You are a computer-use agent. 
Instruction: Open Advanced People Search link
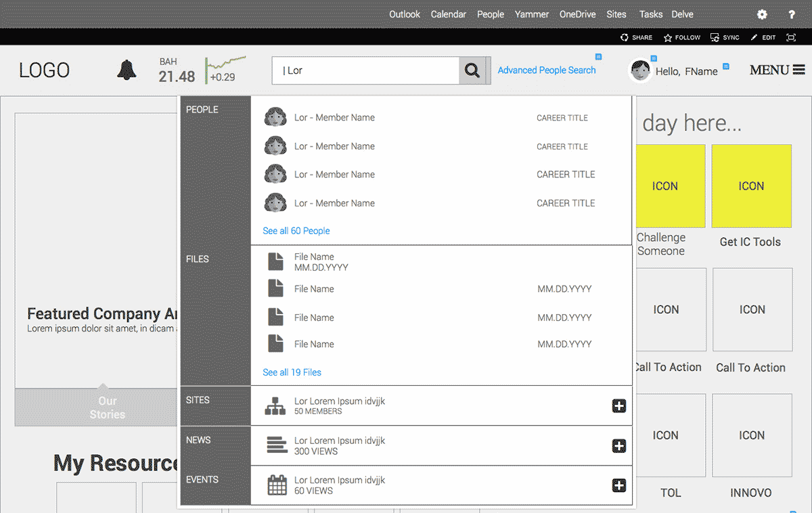pos(547,70)
